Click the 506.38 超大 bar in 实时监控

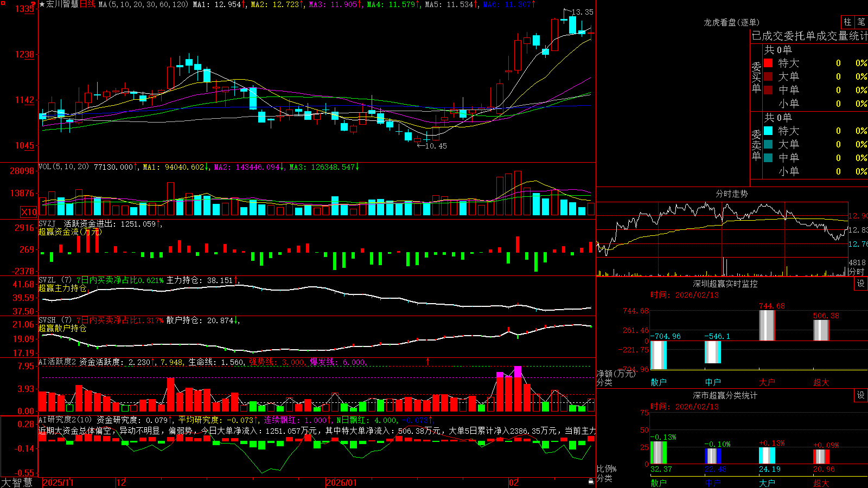pos(821,330)
